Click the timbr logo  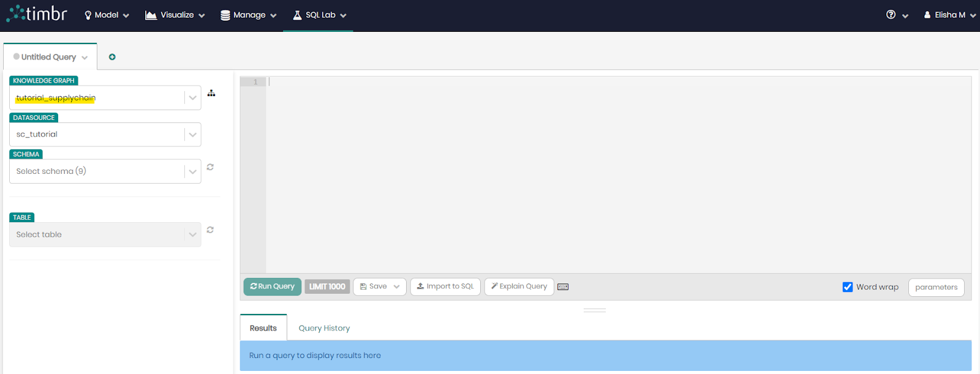tap(37, 14)
